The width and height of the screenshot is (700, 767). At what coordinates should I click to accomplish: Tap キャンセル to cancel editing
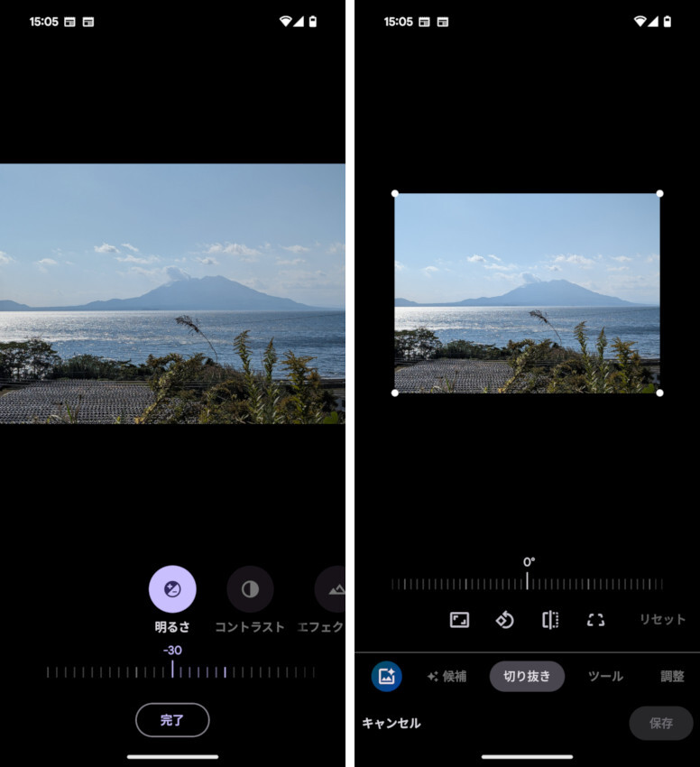(x=391, y=723)
